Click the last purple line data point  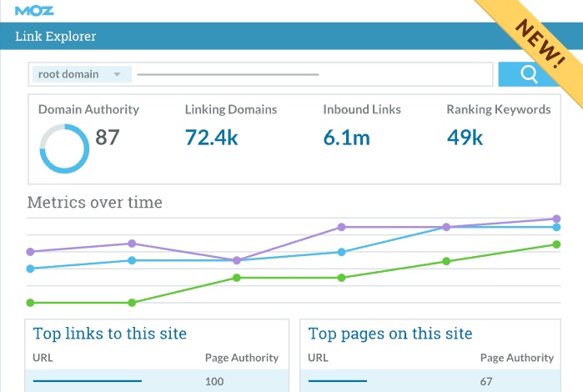pyautogui.click(x=556, y=219)
